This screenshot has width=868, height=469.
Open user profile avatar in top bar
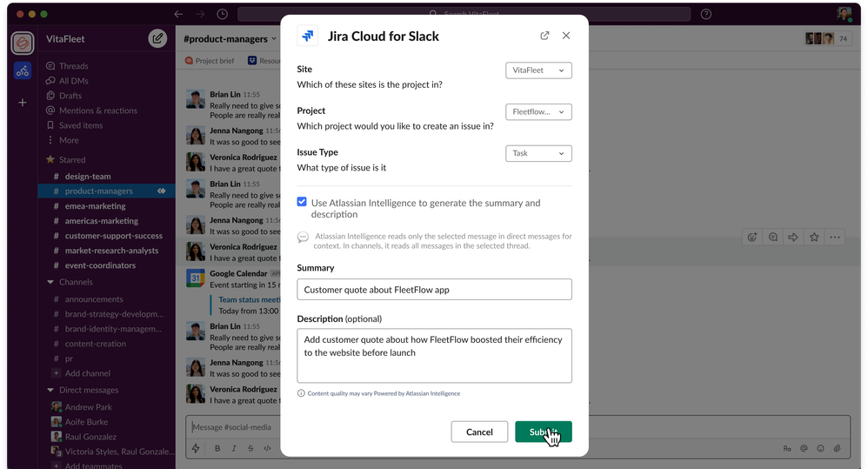tap(845, 14)
